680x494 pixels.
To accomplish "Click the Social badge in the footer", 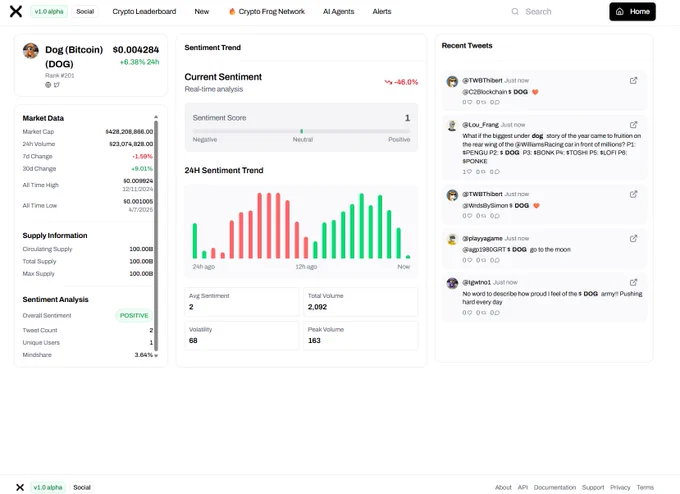I will pos(82,487).
